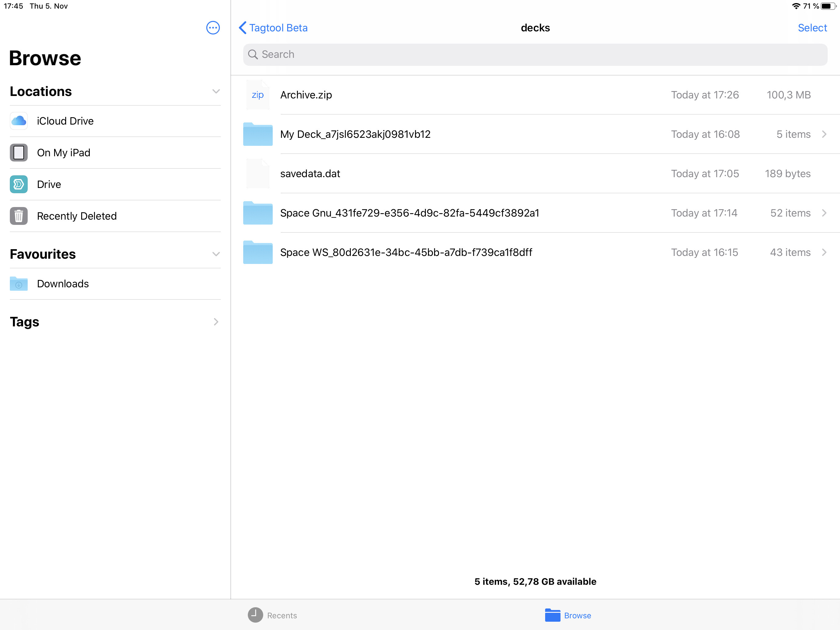Go back to Tagtool Beta
840x630 pixels.
pos(273,28)
